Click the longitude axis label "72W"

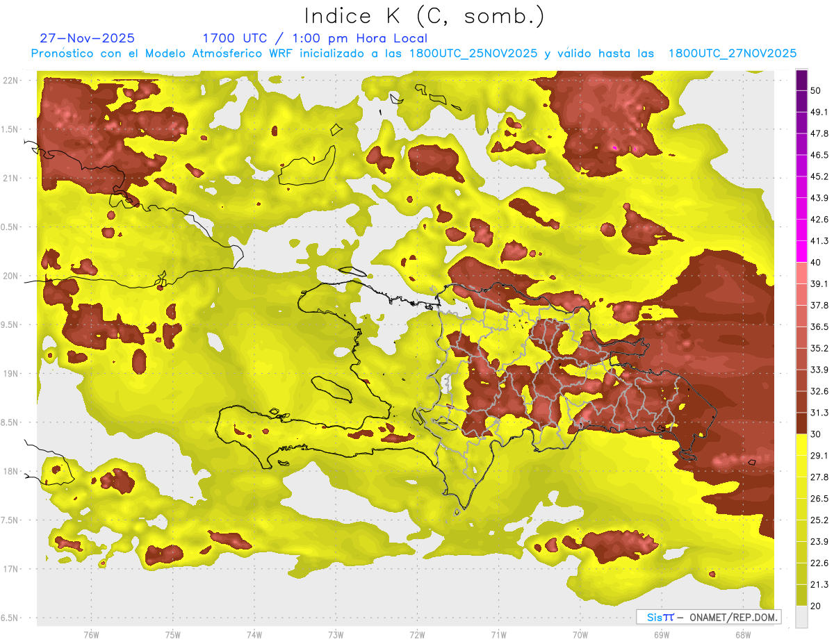click(417, 635)
